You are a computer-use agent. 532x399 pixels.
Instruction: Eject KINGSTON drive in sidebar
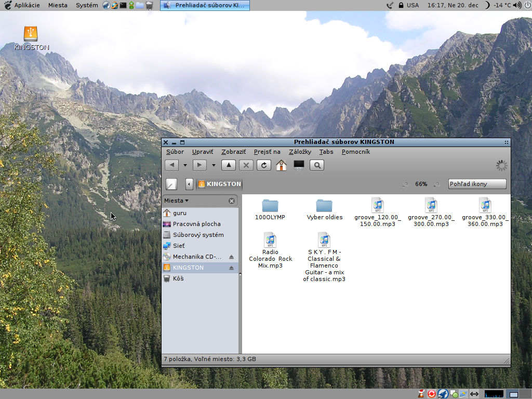232,268
